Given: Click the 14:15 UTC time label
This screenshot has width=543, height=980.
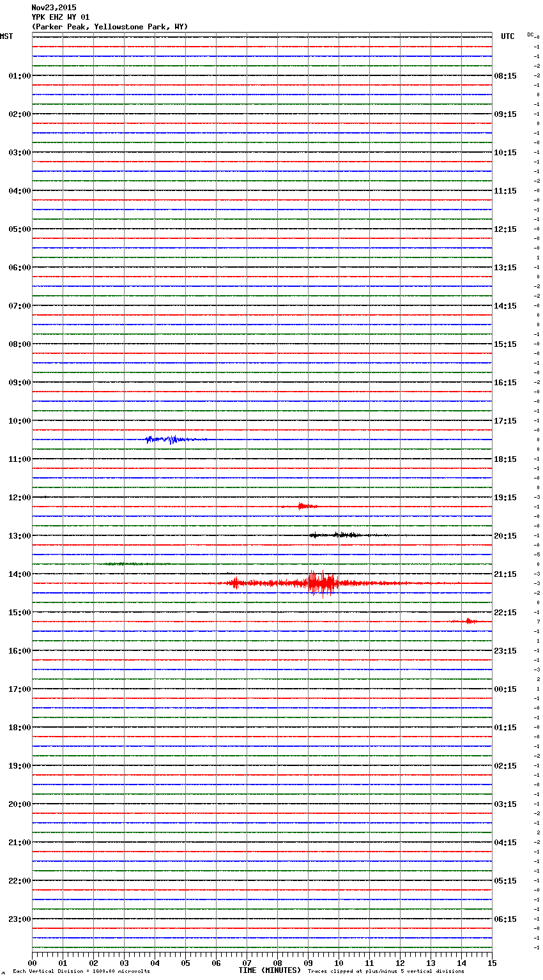Looking at the screenshot, I should (505, 306).
